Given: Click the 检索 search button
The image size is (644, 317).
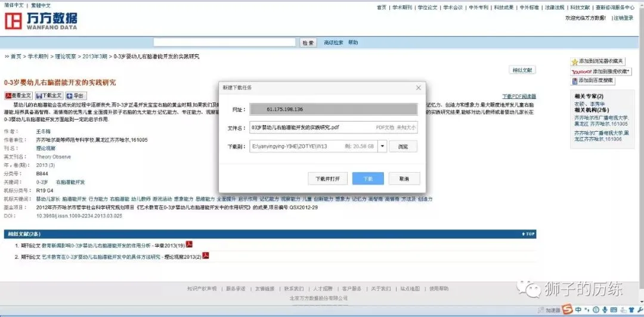Looking at the screenshot, I should click(308, 43).
